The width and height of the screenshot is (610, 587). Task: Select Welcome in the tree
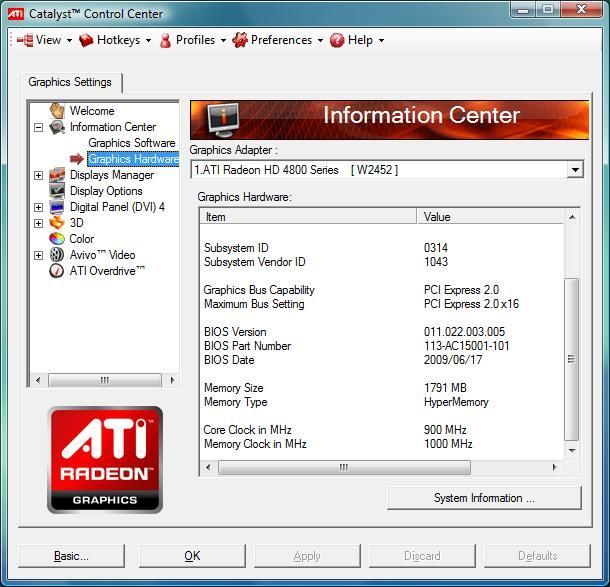click(x=92, y=111)
